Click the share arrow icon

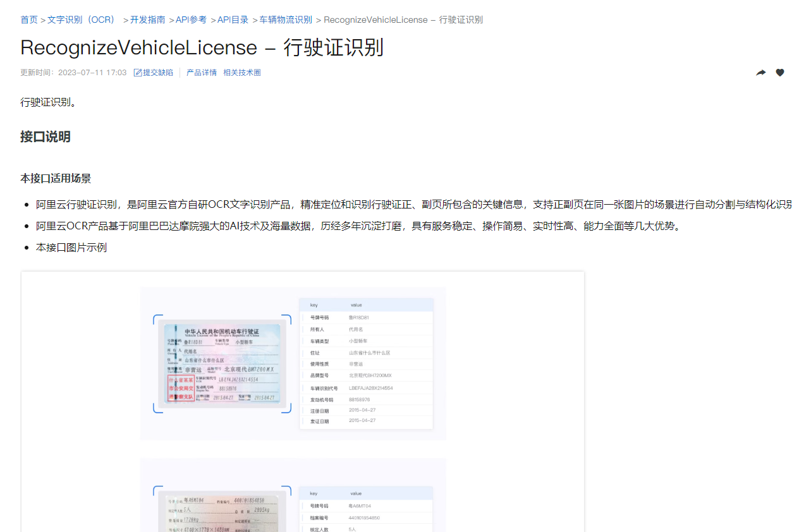[x=761, y=73]
